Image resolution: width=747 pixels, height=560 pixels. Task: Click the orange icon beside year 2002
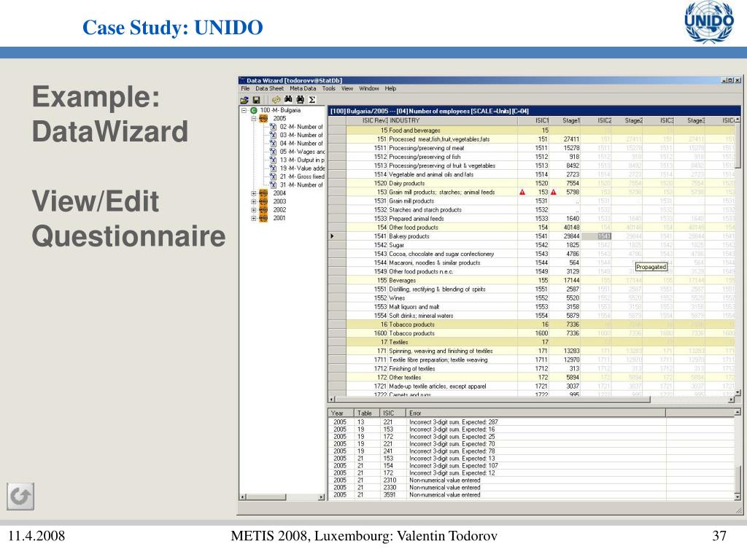pos(263,210)
